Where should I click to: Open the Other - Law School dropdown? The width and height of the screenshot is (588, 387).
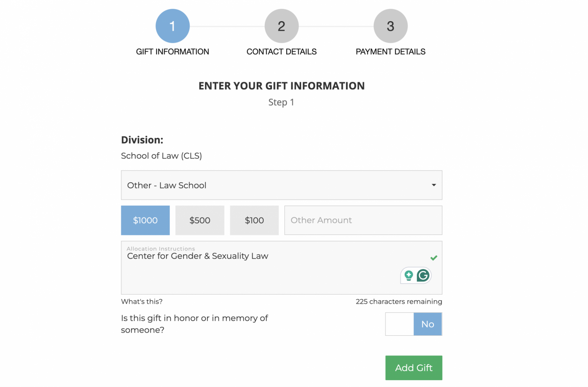(281, 185)
